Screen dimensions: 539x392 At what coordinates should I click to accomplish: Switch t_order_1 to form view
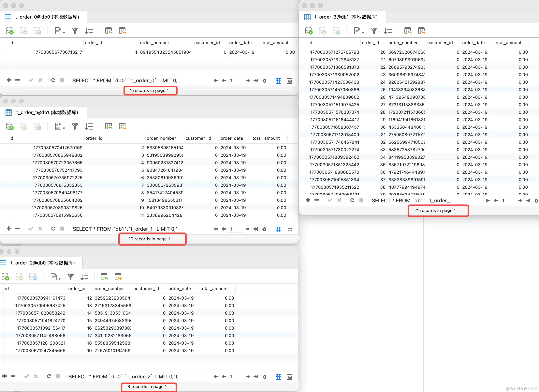coord(289,229)
